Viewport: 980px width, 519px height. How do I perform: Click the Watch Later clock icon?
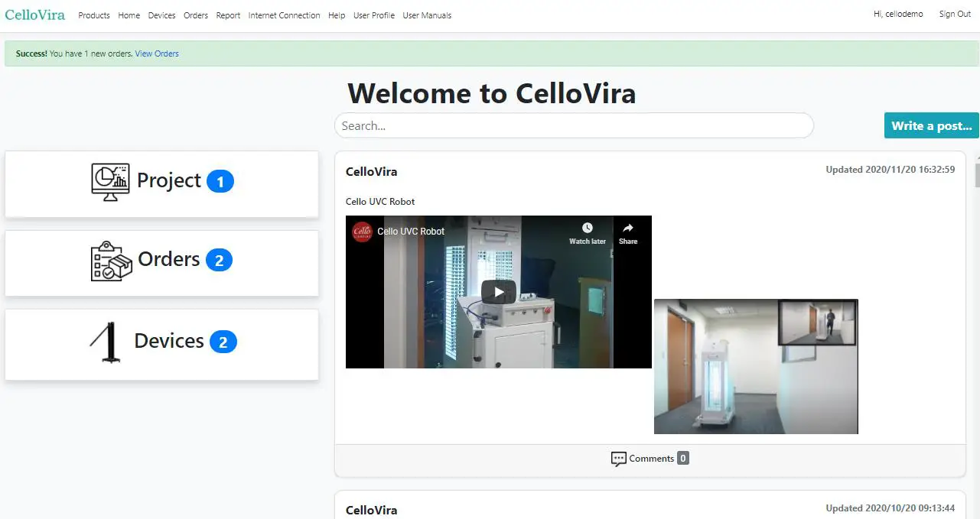click(x=587, y=227)
